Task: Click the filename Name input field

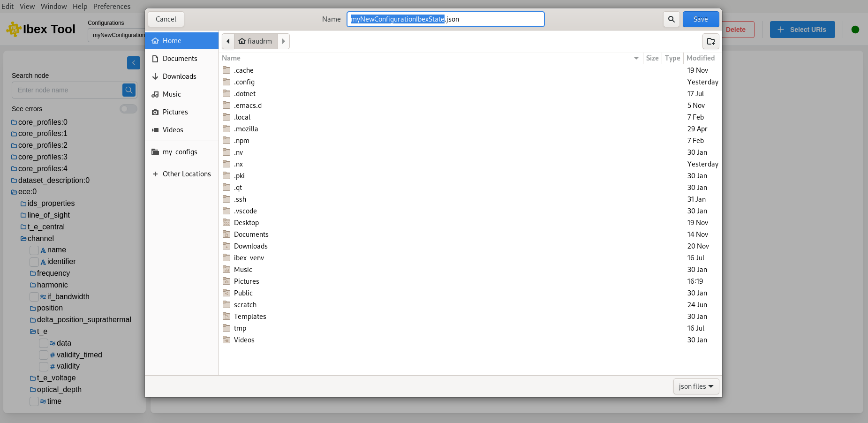Action: 445,19
